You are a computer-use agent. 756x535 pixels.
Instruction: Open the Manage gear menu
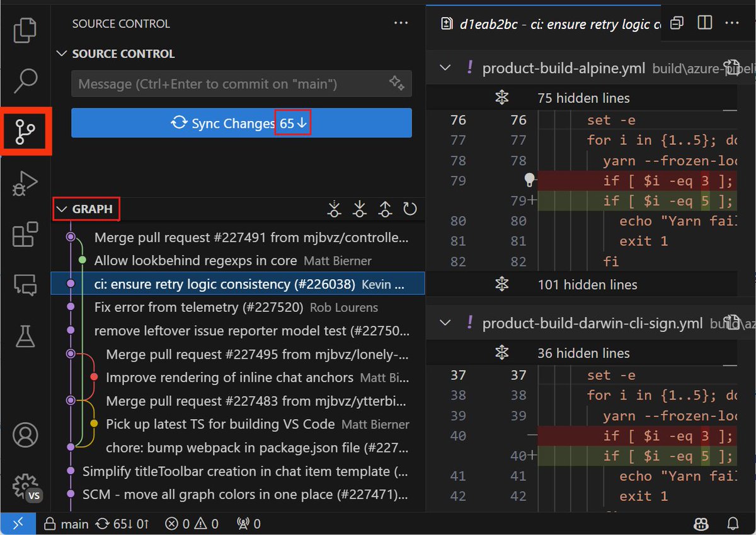coord(25,487)
